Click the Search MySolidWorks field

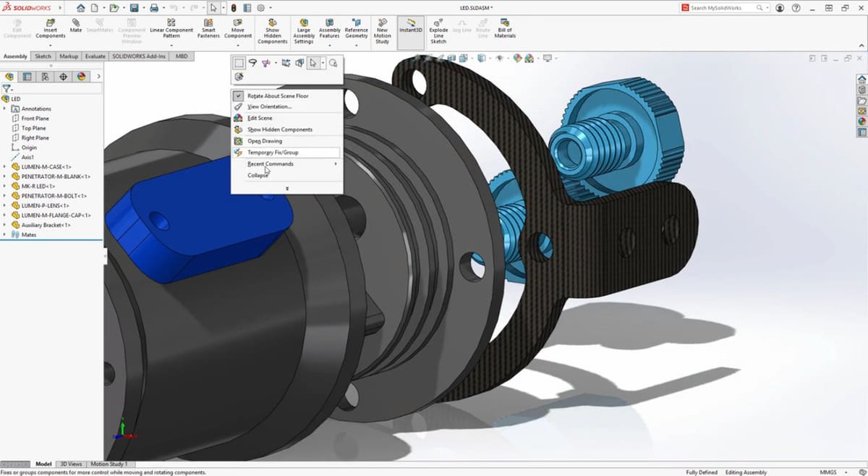tap(726, 8)
